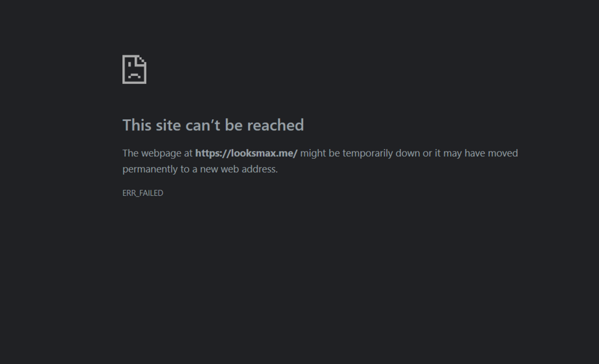Click the word "permanently" in the message
This screenshot has width=599, height=364.
pos(150,169)
